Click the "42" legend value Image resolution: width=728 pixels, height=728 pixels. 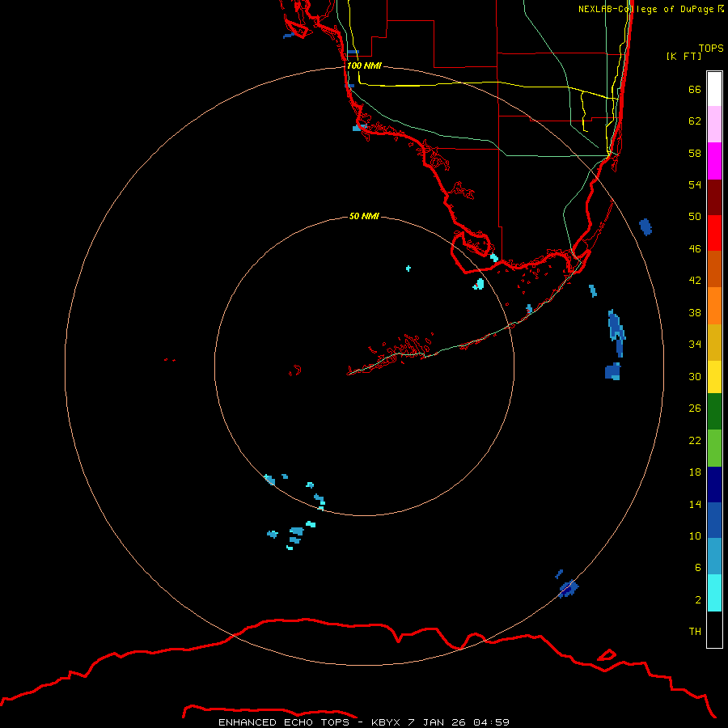pos(695,281)
